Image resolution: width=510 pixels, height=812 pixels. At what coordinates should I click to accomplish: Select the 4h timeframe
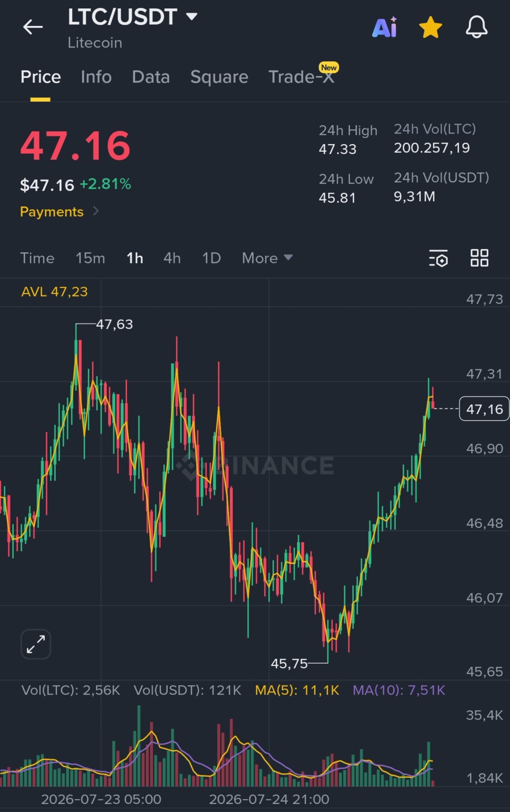tap(172, 258)
